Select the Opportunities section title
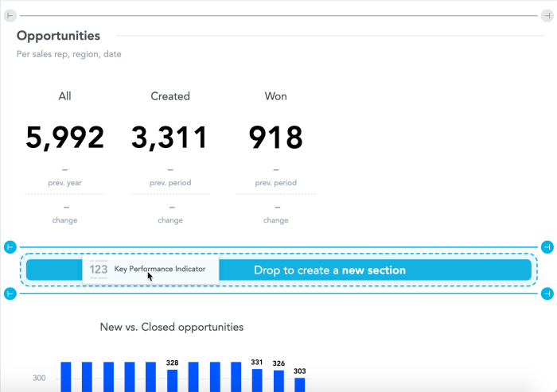 tap(58, 36)
